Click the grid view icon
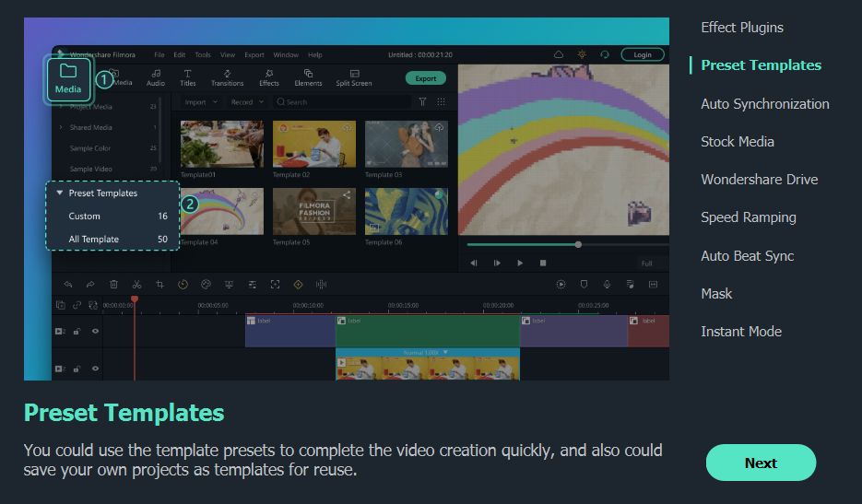This screenshot has width=862, height=504. [441, 101]
